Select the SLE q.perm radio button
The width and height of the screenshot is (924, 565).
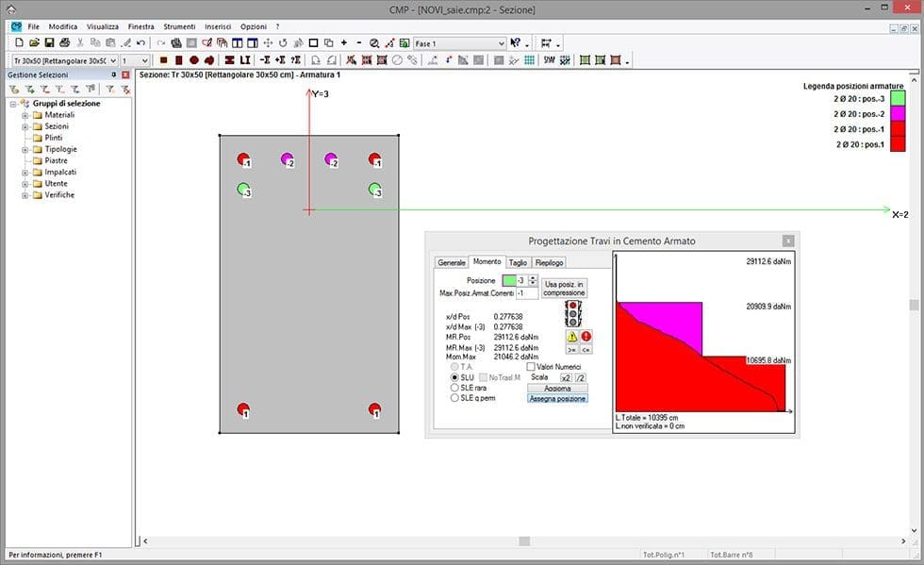tap(454, 398)
